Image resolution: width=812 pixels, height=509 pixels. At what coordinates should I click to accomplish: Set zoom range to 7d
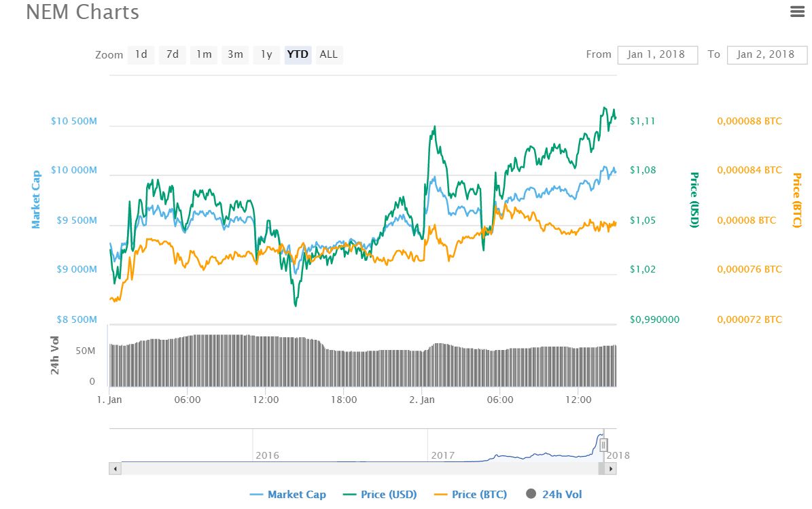[173, 54]
